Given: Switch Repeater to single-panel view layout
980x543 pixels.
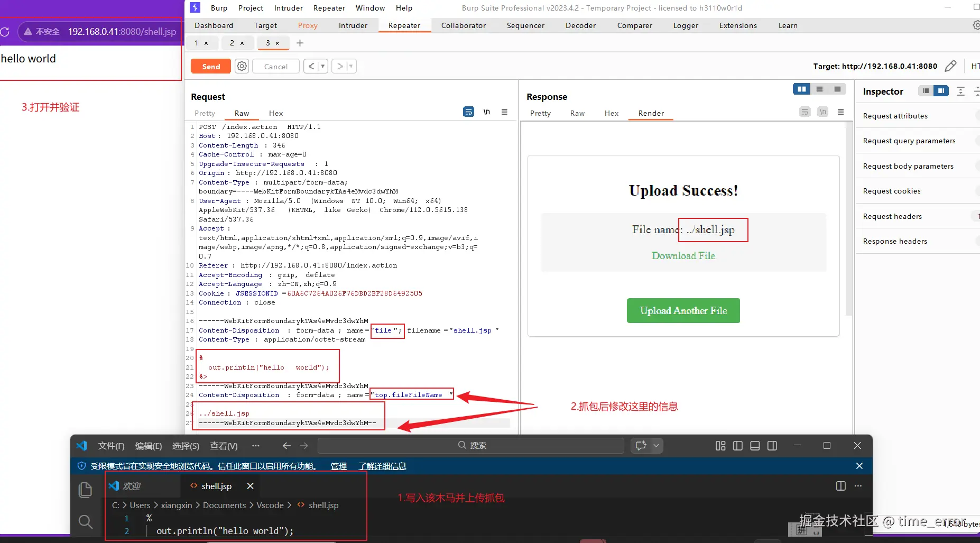Looking at the screenshot, I should pyautogui.click(x=837, y=89).
